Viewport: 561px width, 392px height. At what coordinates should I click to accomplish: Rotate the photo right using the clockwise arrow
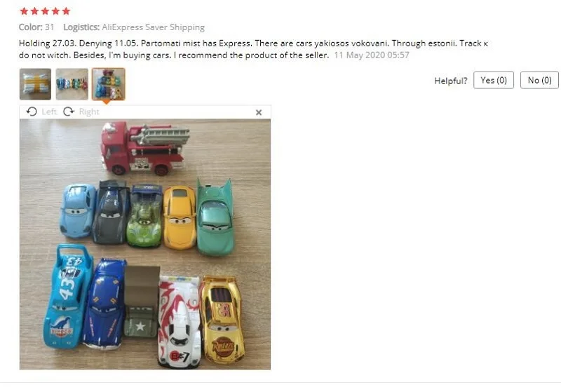pyautogui.click(x=68, y=112)
